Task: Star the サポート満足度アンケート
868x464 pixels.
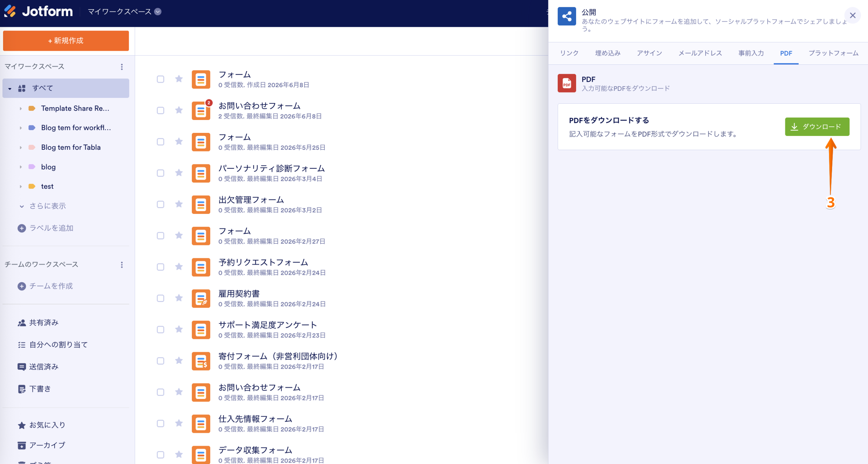Action: coord(179,329)
